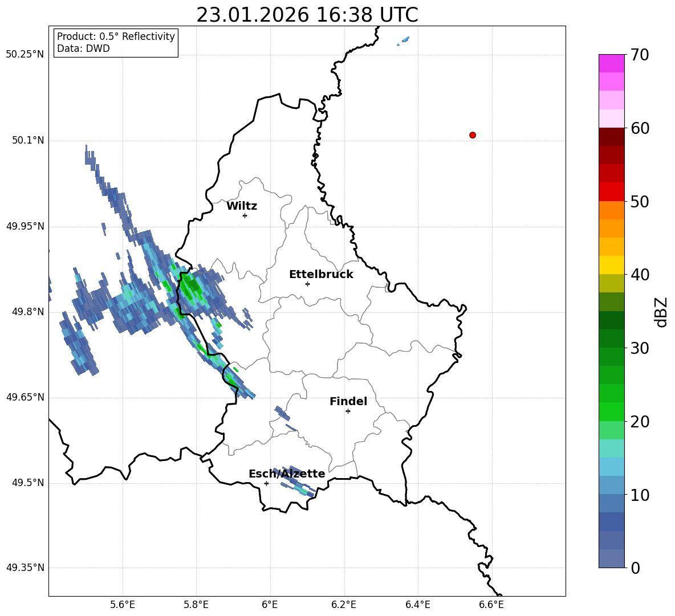Click the yellow colorbar segment at 40

coord(611,265)
